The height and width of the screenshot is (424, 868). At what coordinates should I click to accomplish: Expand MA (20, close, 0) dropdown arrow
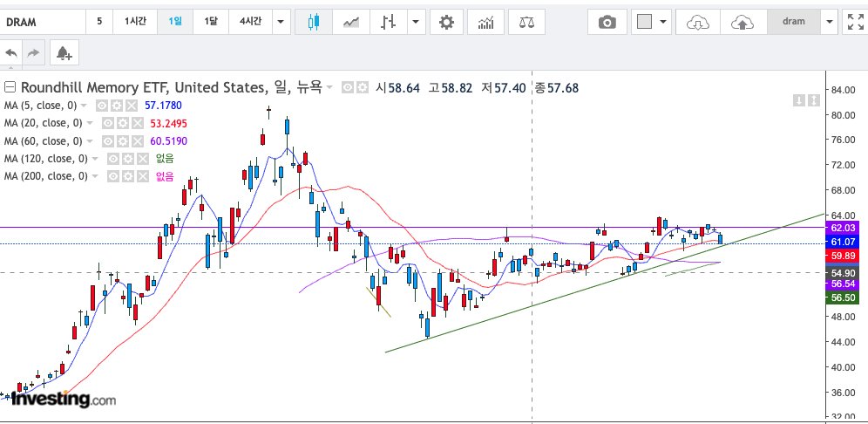(91, 123)
